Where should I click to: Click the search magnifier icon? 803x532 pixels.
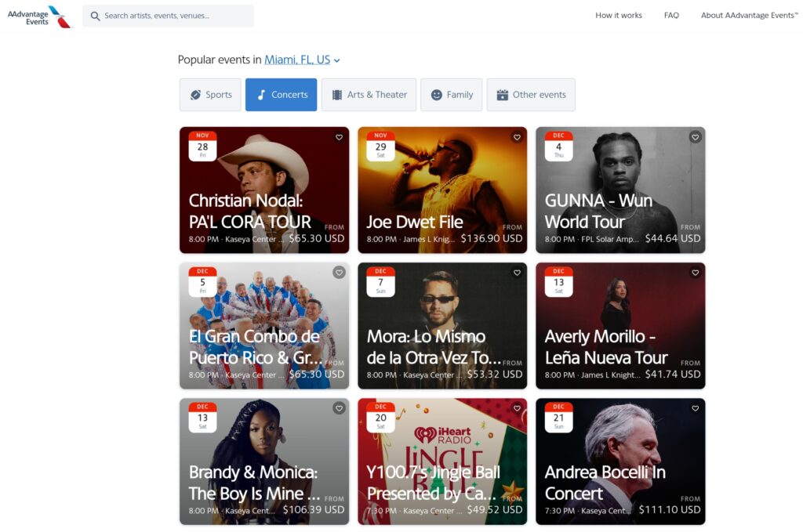(x=95, y=16)
